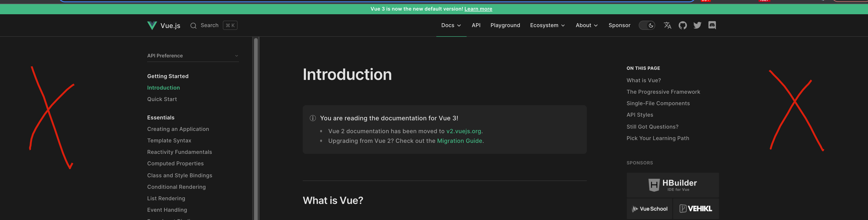Open the language translation menu
Image resolution: width=868 pixels, height=220 pixels.
[x=667, y=25]
